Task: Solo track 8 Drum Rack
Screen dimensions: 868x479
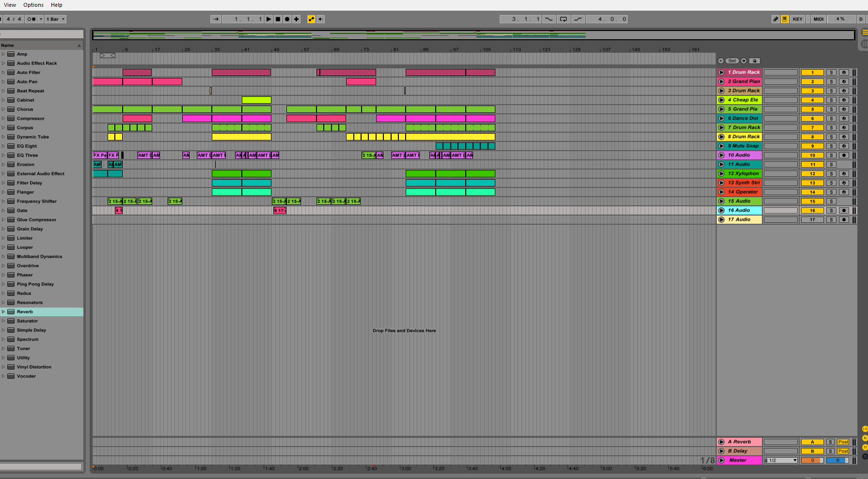Action: [x=831, y=137]
